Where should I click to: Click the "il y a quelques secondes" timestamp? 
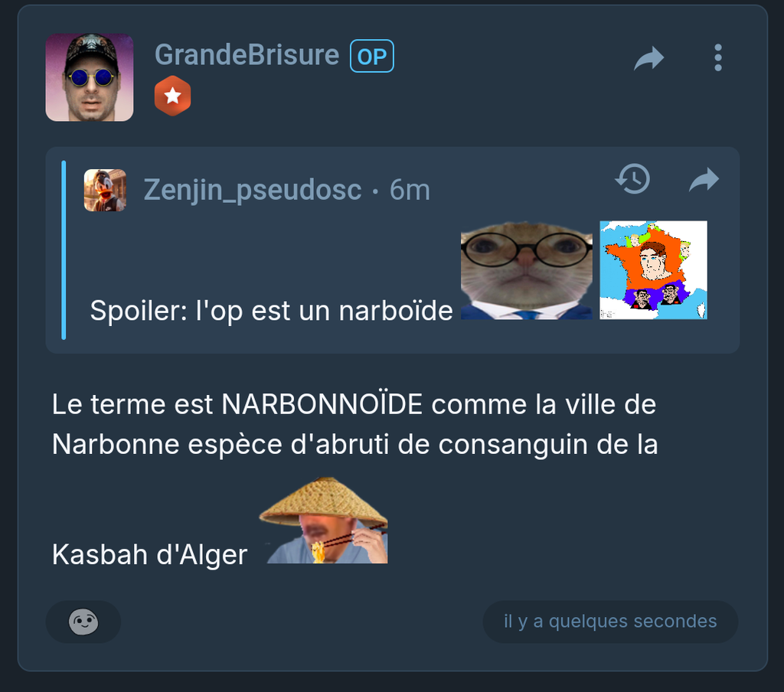[610, 622]
